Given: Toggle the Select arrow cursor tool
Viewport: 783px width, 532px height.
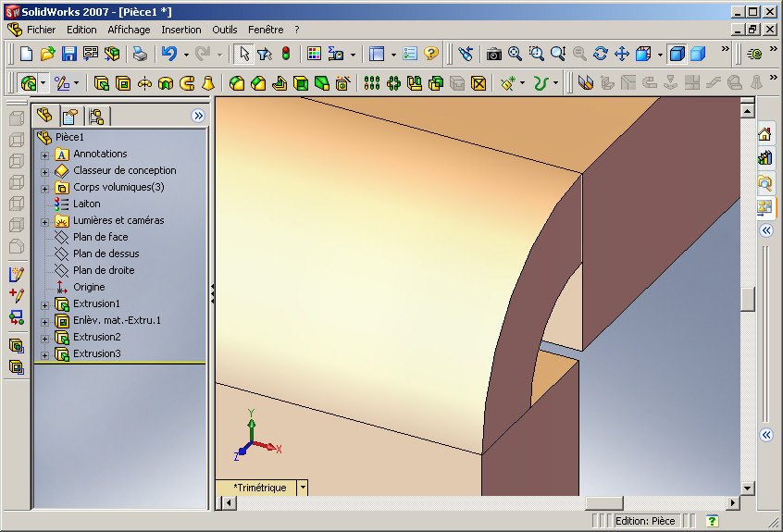Looking at the screenshot, I should tap(243, 54).
